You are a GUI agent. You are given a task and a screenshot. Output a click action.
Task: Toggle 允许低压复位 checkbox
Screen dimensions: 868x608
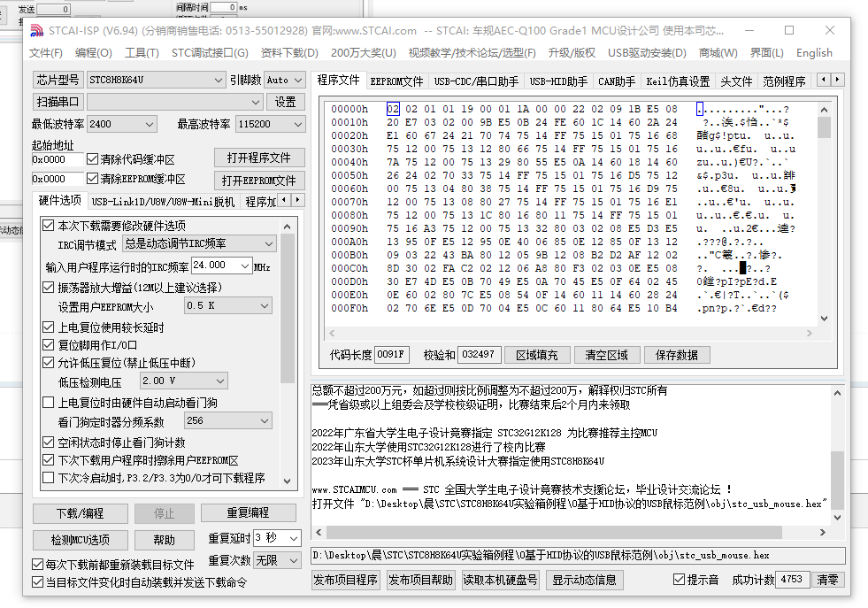49,363
